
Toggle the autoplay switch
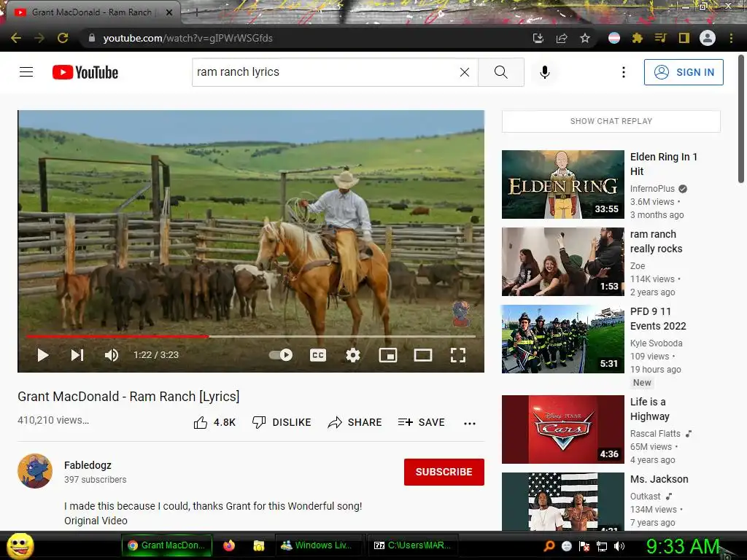(x=281, y=355)
